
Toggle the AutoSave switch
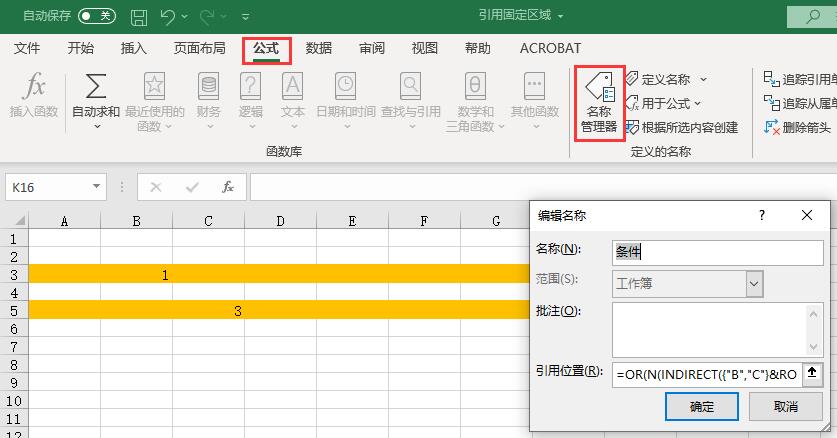[x=96, y=17]
